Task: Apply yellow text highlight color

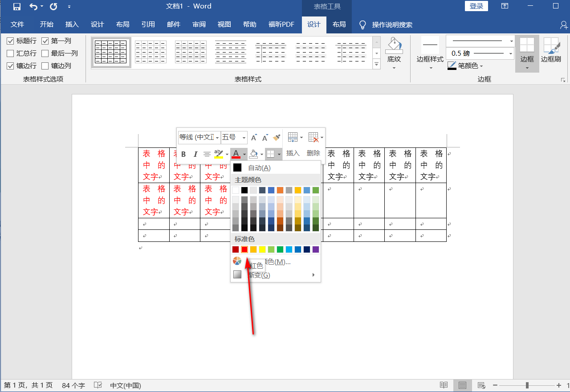Action: [219, 154]
